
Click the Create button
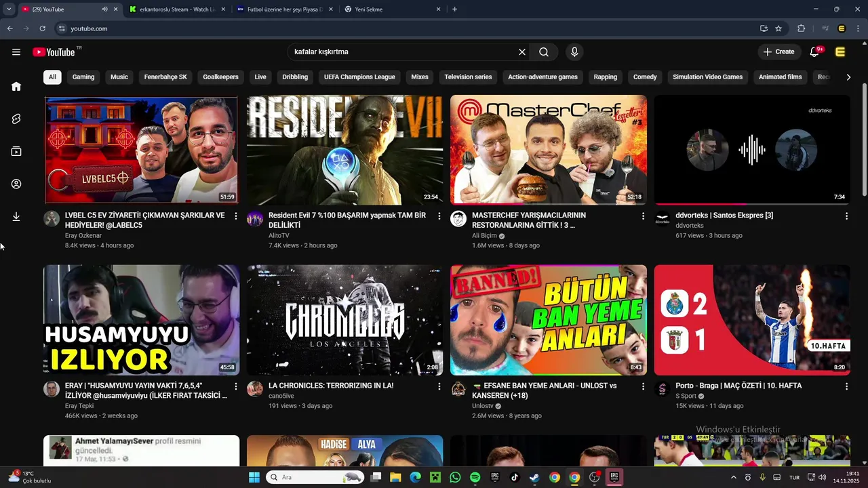coord(778,52)
